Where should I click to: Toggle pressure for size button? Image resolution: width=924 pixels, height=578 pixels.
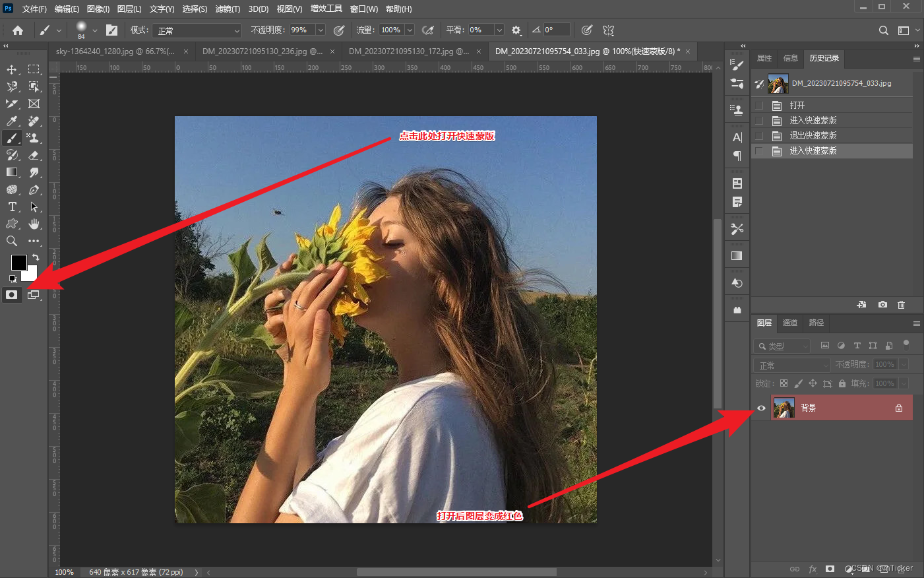(586, 30)
